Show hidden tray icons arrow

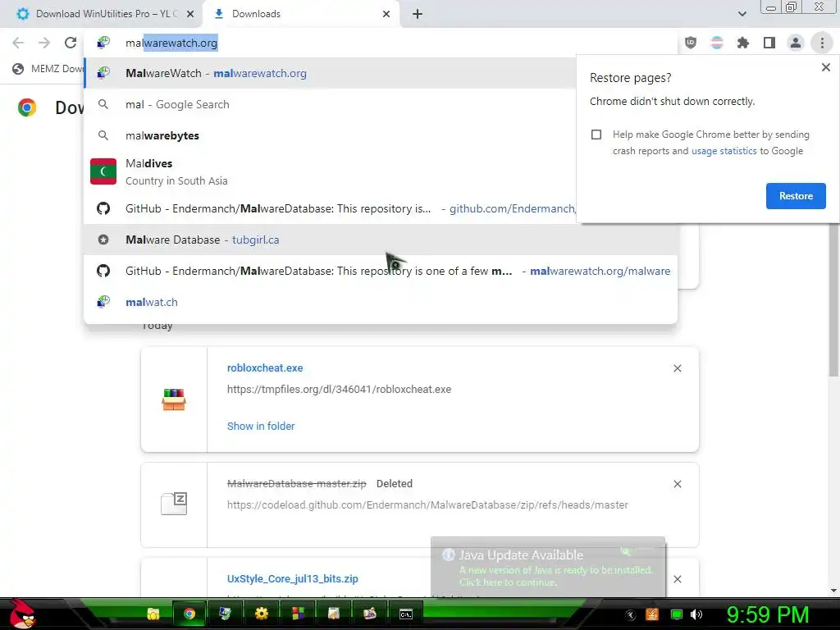pos(631,615)
